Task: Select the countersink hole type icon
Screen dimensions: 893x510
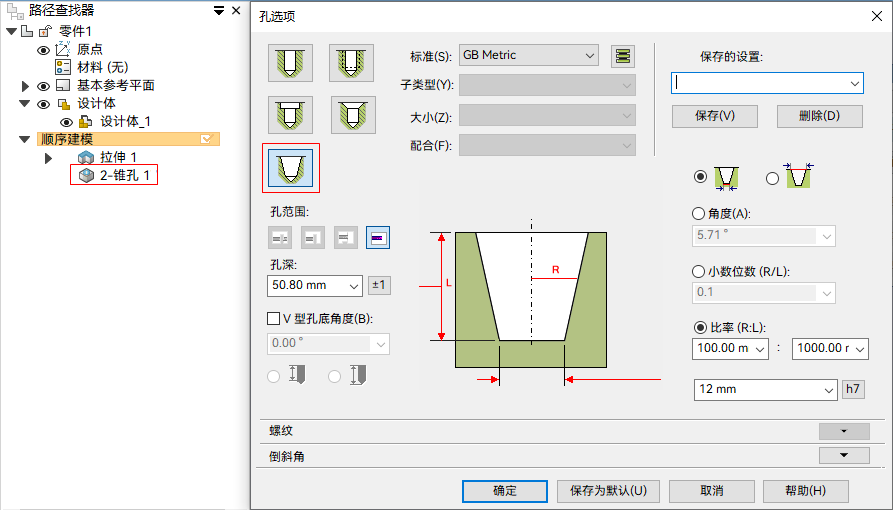Action: (x=353, y=115)
